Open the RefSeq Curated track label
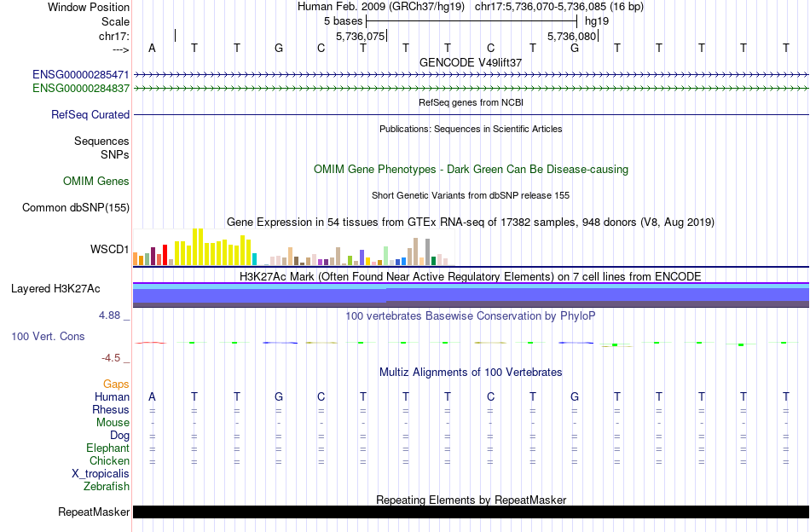Viewport: 810px width, 532px height. click(x=90, y=114)
